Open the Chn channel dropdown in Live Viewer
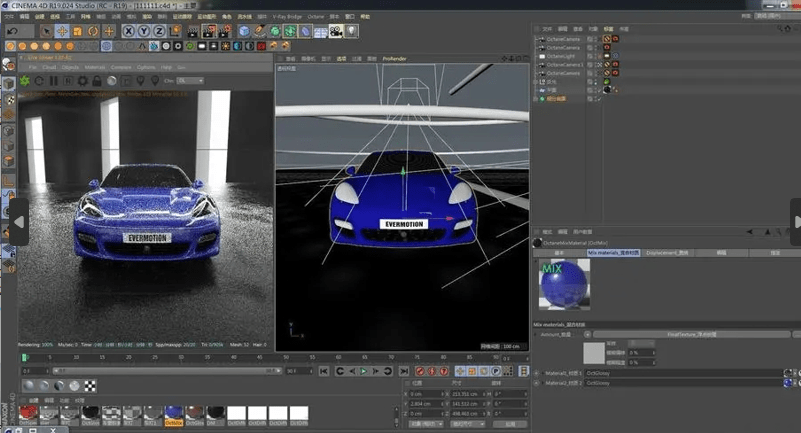 [190, 81]
